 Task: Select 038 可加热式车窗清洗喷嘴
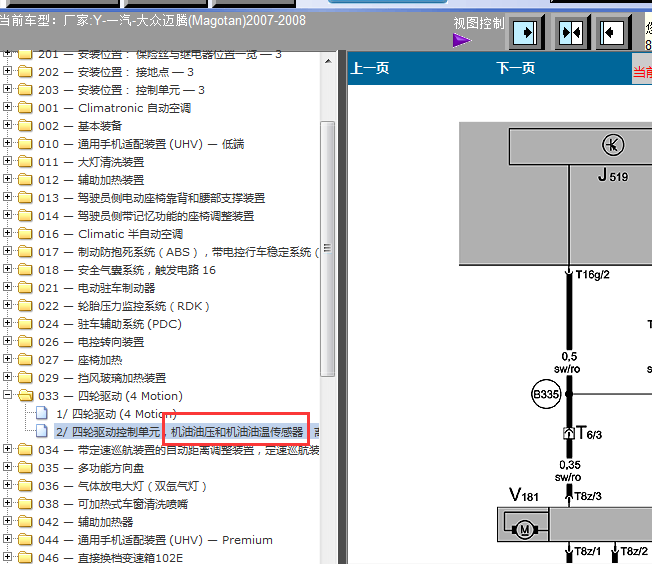(113, 504)
